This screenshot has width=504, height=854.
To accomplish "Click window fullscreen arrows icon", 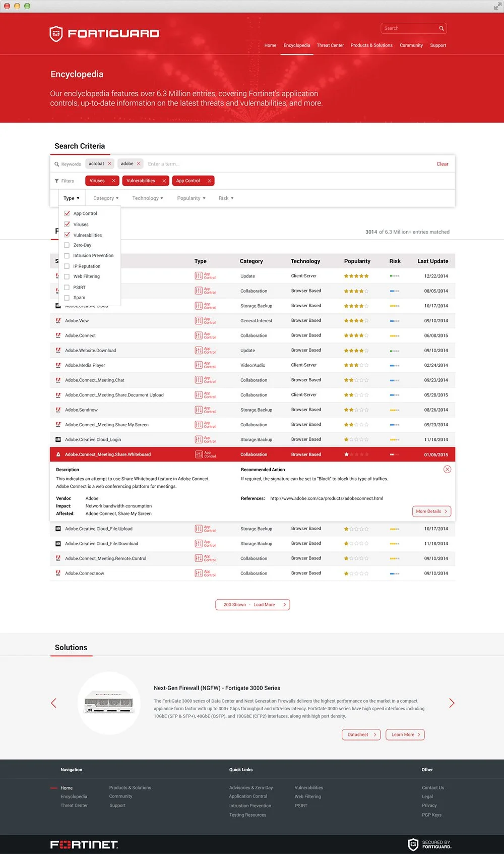I will click(x=497, y=6).
